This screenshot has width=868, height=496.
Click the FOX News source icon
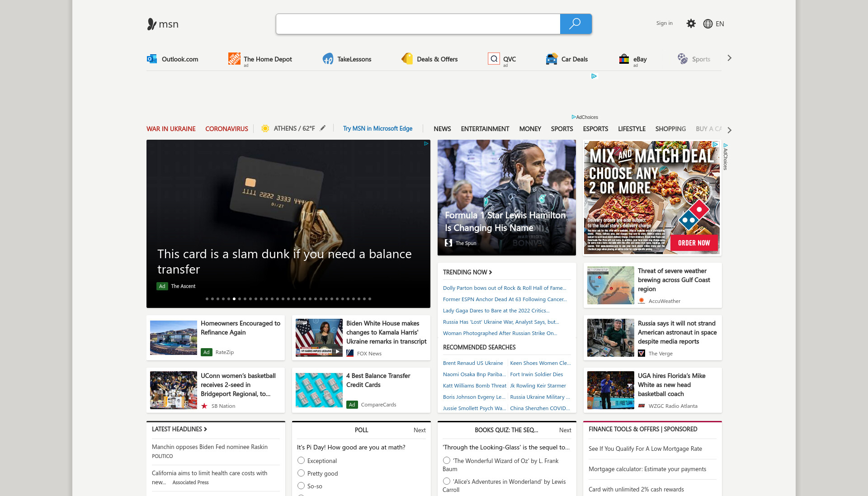350,353
